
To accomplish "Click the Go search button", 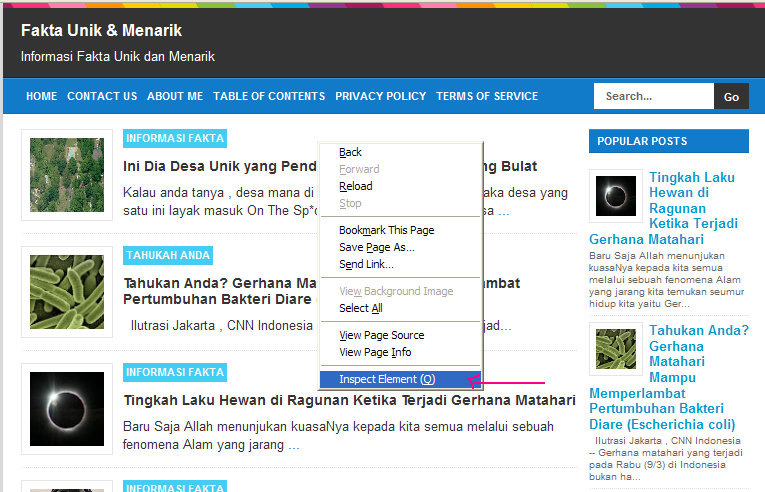I will (731, 96).
